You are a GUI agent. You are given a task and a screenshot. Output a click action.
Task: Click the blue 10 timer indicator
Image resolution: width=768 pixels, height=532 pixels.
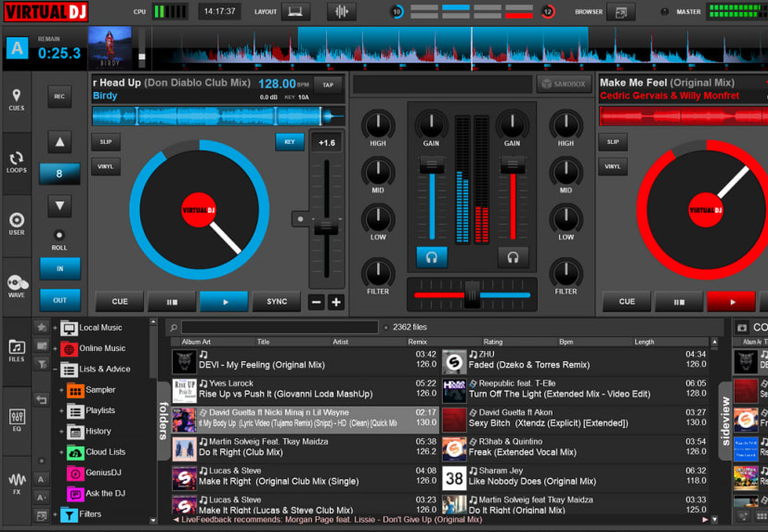click(397, 12)
